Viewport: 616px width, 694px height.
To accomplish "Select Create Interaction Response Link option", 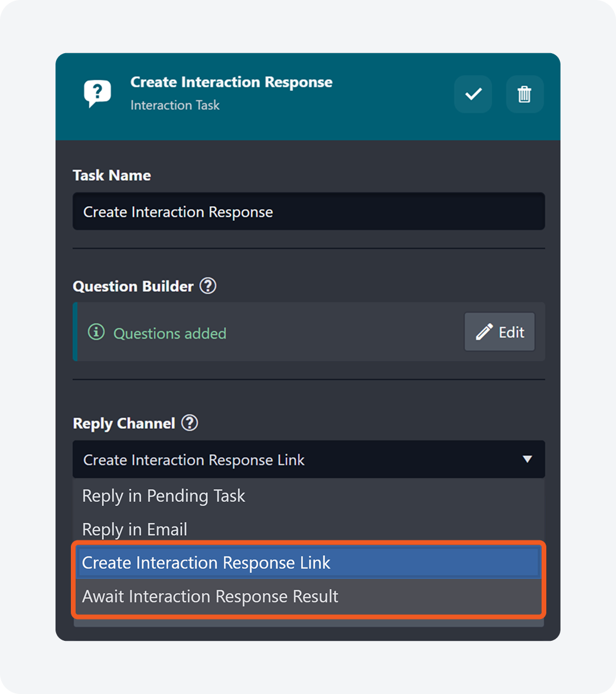I will (206, 563).
